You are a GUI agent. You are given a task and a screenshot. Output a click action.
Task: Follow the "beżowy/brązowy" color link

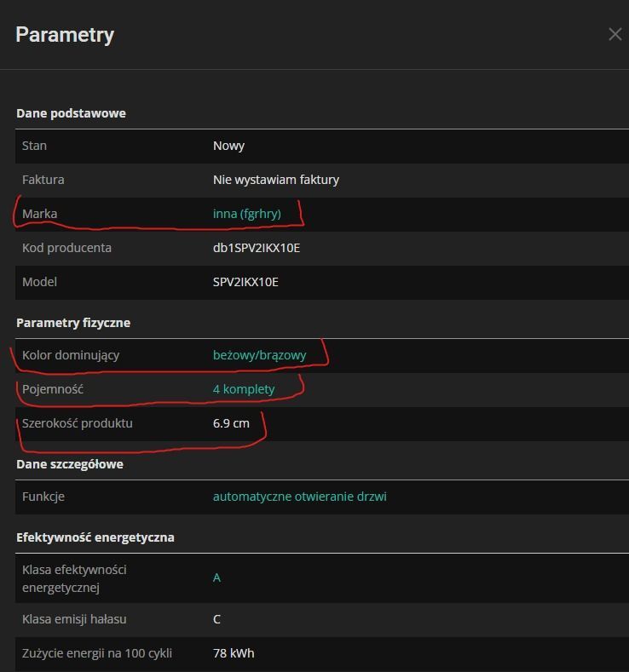[x=259, y=355]
